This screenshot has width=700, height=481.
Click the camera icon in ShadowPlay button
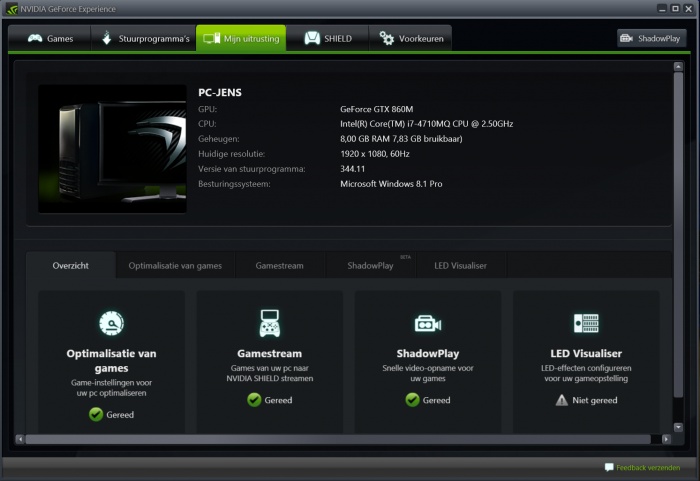(x=626, y=38)
